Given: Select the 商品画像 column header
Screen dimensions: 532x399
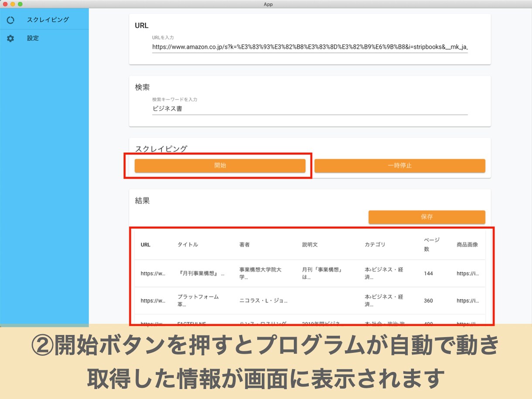Looking at the screenshot, I should [467, 245].
